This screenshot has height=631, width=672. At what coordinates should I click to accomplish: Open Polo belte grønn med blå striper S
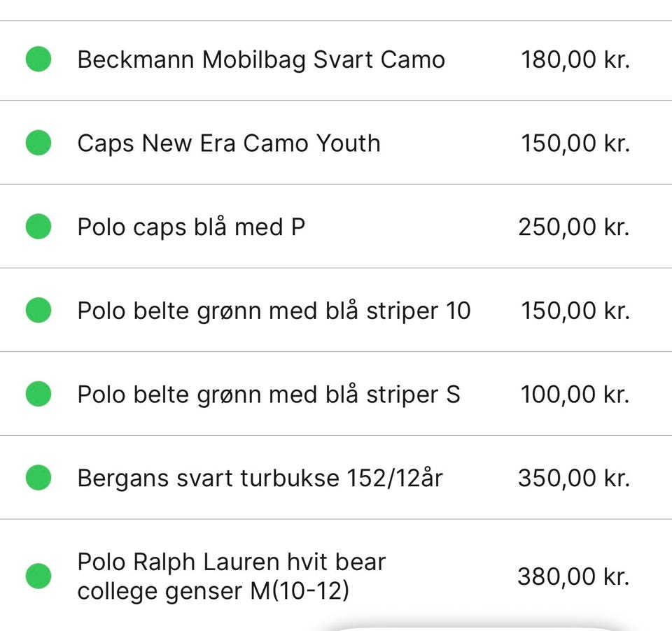pyautogui.click(x=336, y=394)
